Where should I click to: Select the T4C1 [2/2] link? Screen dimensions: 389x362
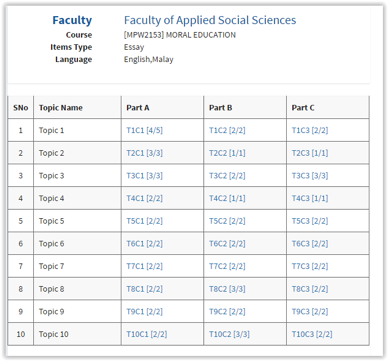144,198
